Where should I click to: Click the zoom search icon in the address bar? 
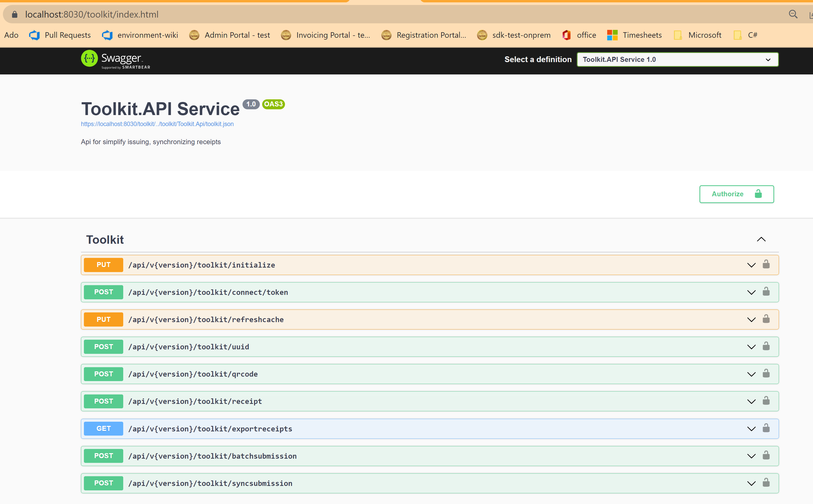point(793,14)
